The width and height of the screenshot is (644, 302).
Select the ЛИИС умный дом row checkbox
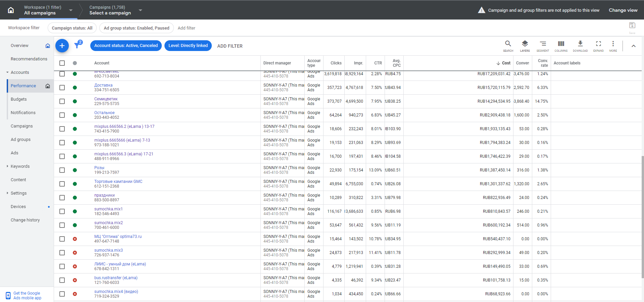click(x=62, y=266)
